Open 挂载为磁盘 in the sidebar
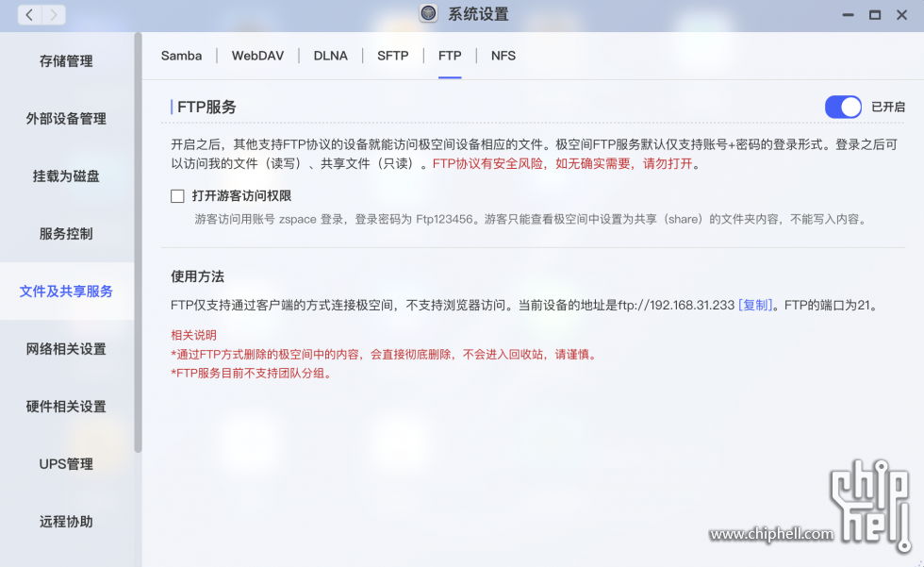The image size is (924, 567). coord(66,176)
